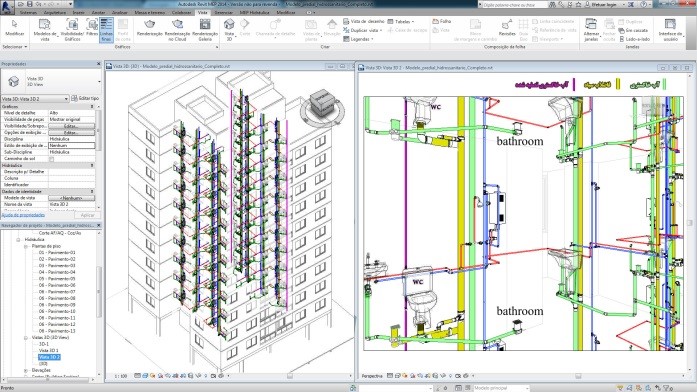The width and height of the screenshot is (697, 392).
Task: Click Editar for Opções de exibição
Action: coord(71,132)
